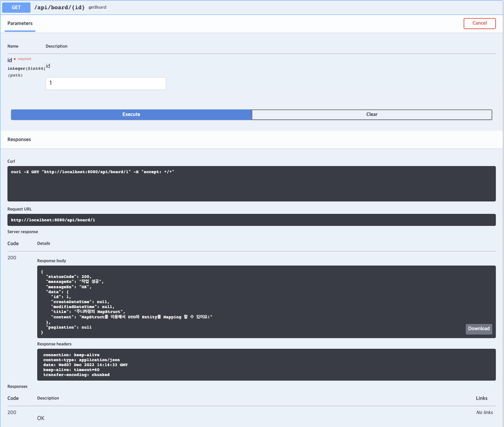Click the "pagination": null line
504x427 pixels.
click(x=69, y=328)
